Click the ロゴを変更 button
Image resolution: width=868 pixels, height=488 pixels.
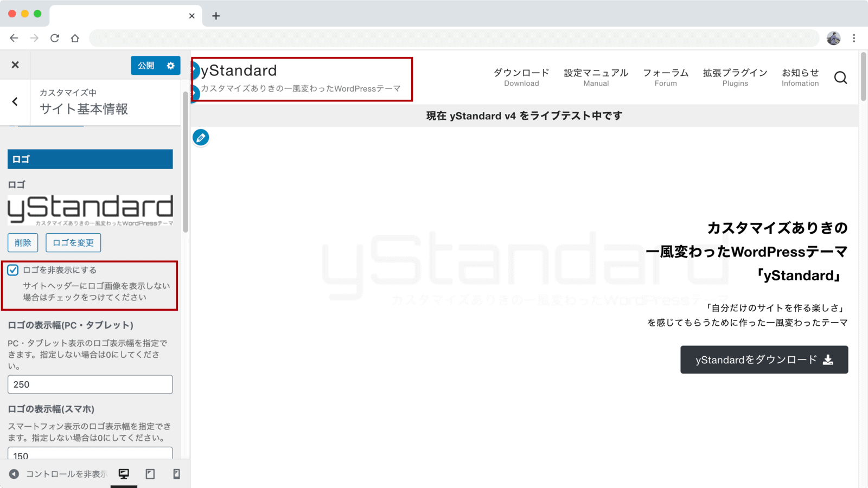73,242
